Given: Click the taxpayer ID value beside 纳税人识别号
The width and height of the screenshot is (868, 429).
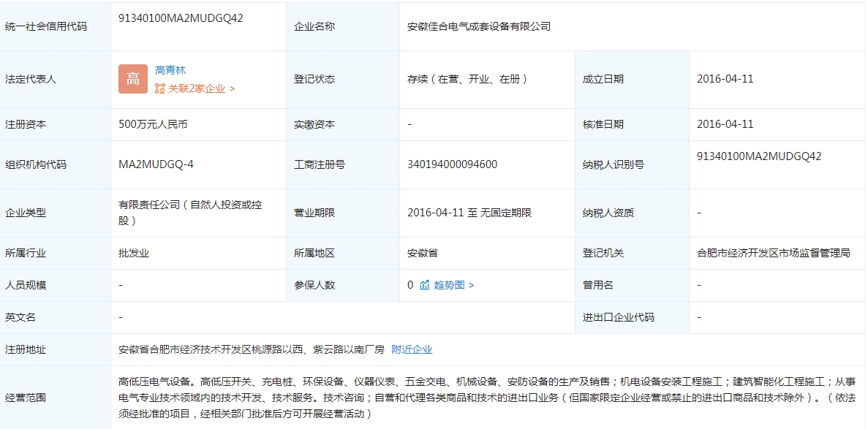Looking at the screenshot, I should tap(759, 156).
